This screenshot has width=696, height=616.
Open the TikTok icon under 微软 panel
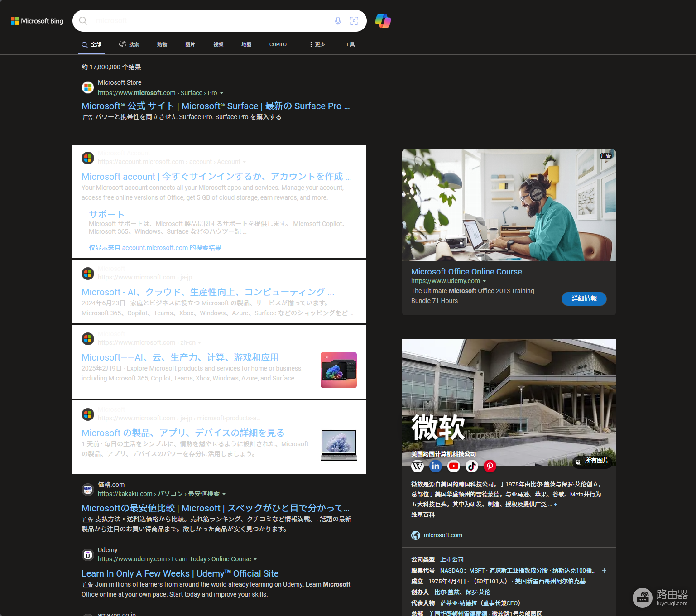pos(472,466)
